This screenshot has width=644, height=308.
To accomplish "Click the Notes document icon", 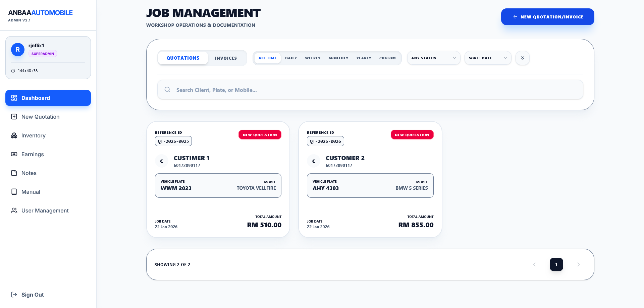I will (14, 173).
